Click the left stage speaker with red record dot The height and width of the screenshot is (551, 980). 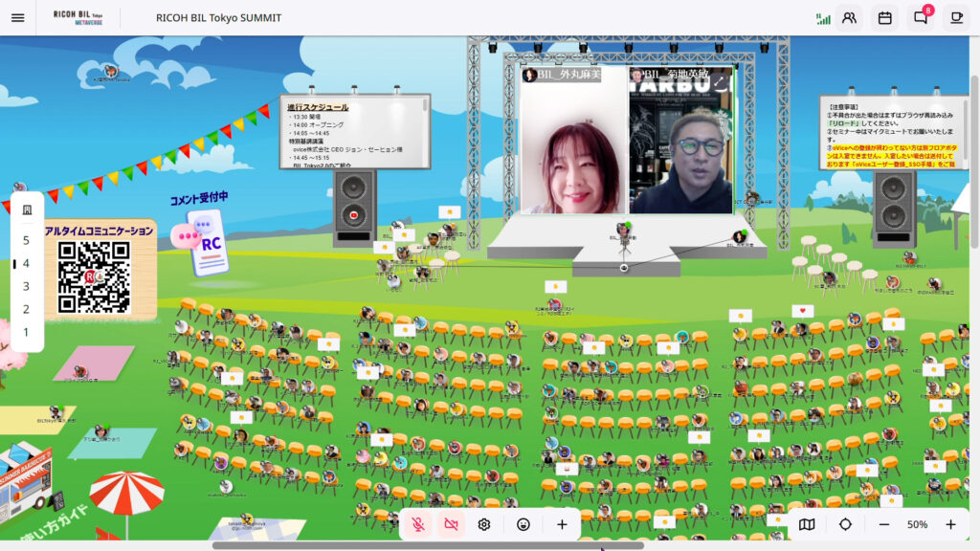354,208
